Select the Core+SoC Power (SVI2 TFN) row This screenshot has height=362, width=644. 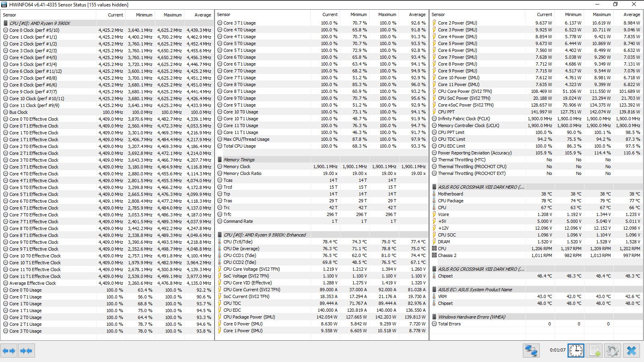pyautogui.click(x=536, y=105)
